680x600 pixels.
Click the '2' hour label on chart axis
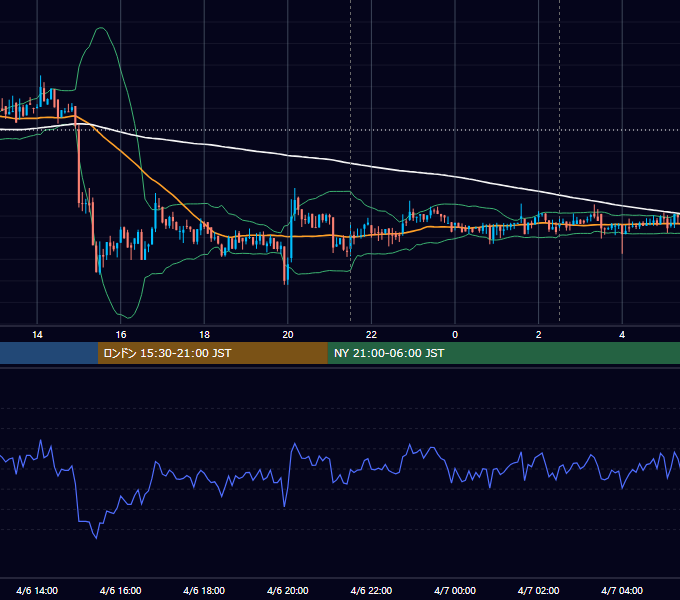pos(538,335)
